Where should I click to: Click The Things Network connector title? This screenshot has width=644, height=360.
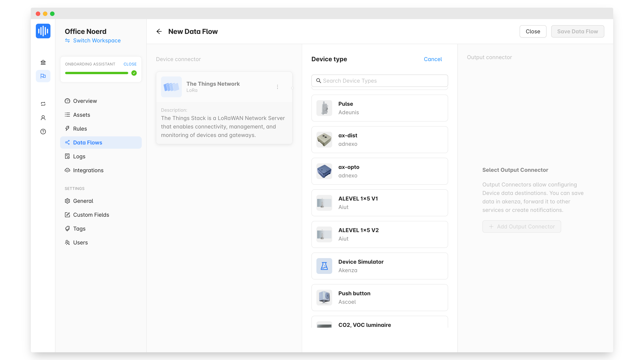coord(213,84)
